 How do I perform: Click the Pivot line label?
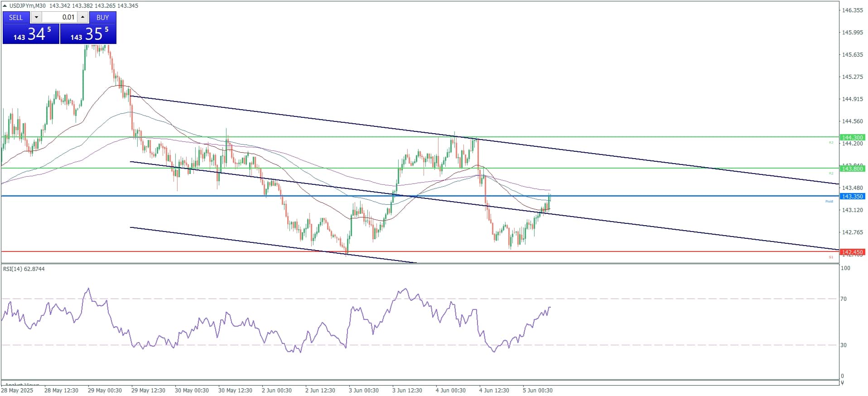[829, 201]
